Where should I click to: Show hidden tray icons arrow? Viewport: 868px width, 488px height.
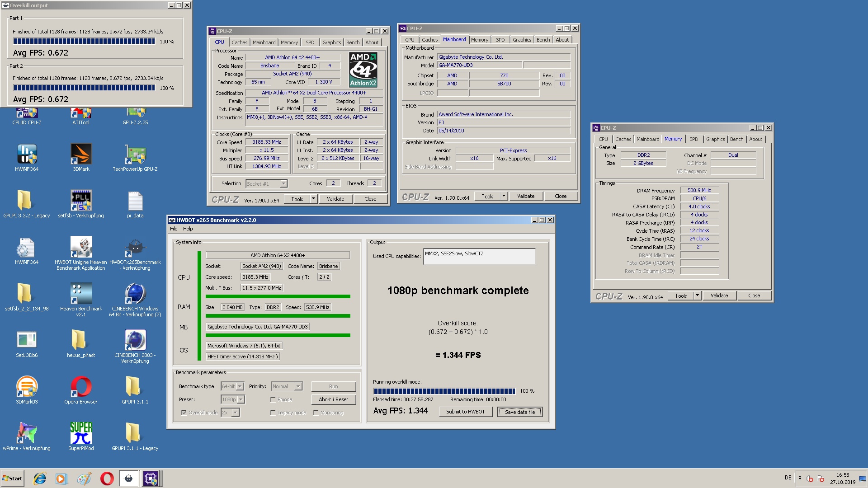click(800, 478)
